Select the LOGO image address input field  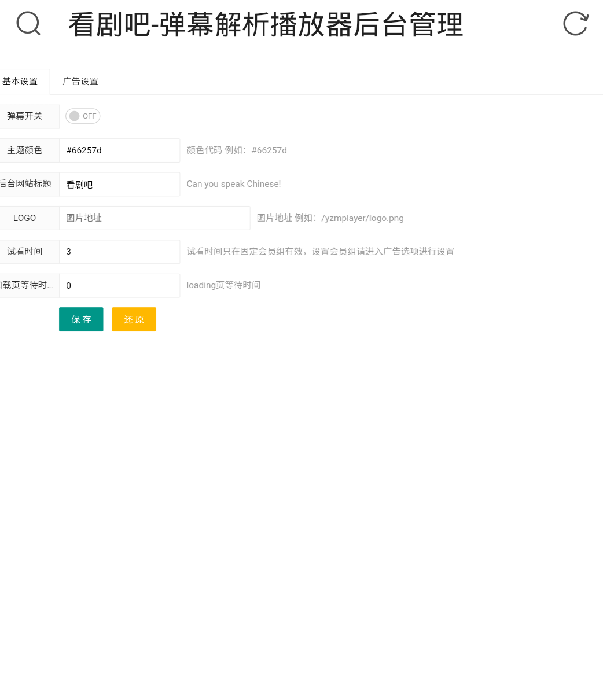point(154,218)
